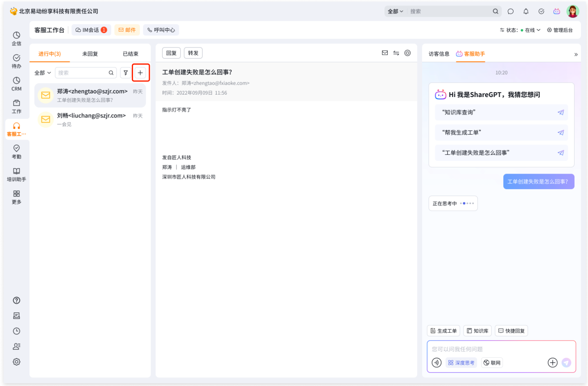Open the IM会话 tab

point(91,30)
